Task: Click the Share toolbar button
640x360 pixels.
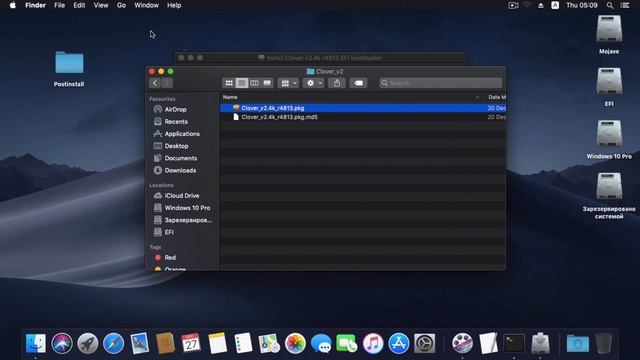Action: point(337,83)
